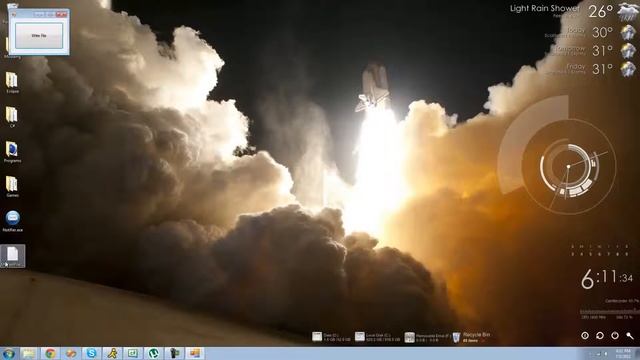
Task: Launch Google Chrome from the taskbar
Action: (x=50, y=353)
